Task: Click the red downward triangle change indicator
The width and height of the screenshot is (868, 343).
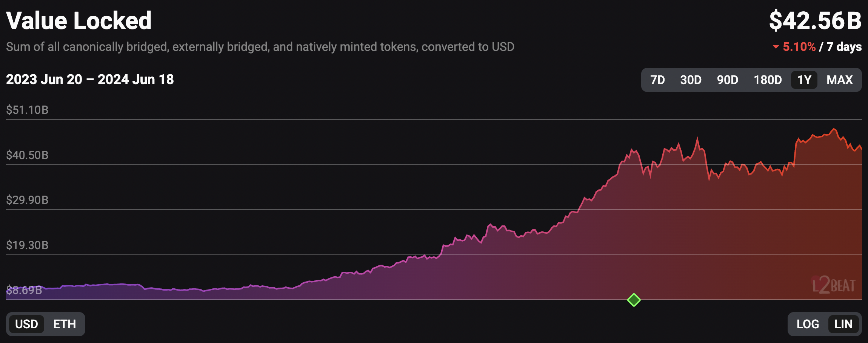Action: pyautogui.click(x=776, y=47)
